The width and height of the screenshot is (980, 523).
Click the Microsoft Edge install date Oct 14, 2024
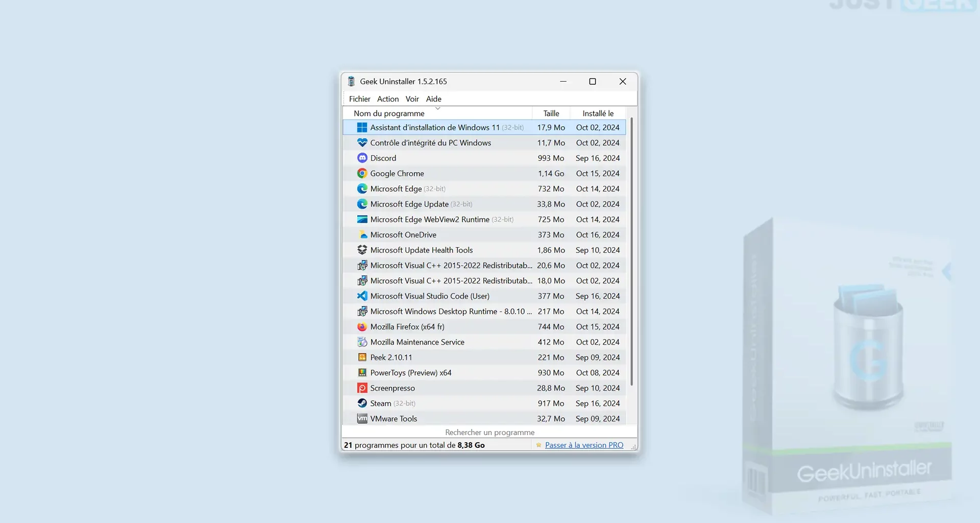[598, 189]
